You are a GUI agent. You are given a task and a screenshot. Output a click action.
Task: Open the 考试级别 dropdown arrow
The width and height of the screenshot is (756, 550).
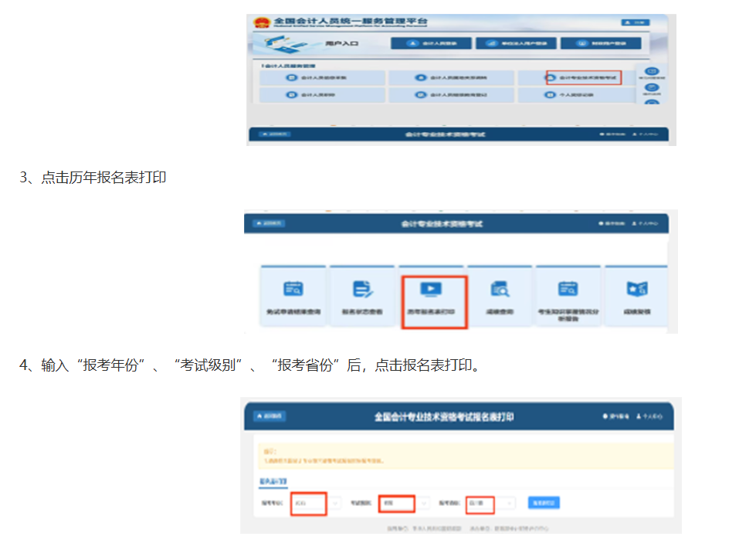pos(424,503)
